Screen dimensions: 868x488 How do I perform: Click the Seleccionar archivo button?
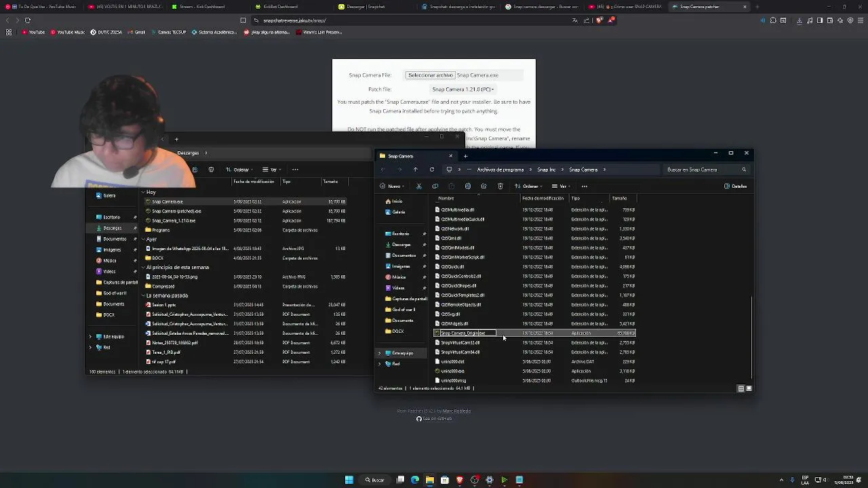pyautogui.click(x=430, y=75)
